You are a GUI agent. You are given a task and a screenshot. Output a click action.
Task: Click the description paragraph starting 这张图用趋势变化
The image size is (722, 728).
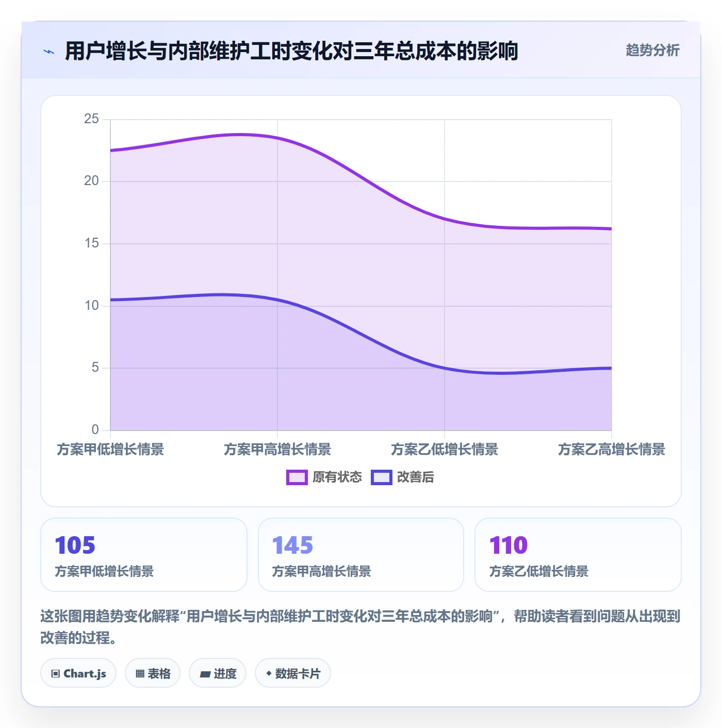point(360,627)
